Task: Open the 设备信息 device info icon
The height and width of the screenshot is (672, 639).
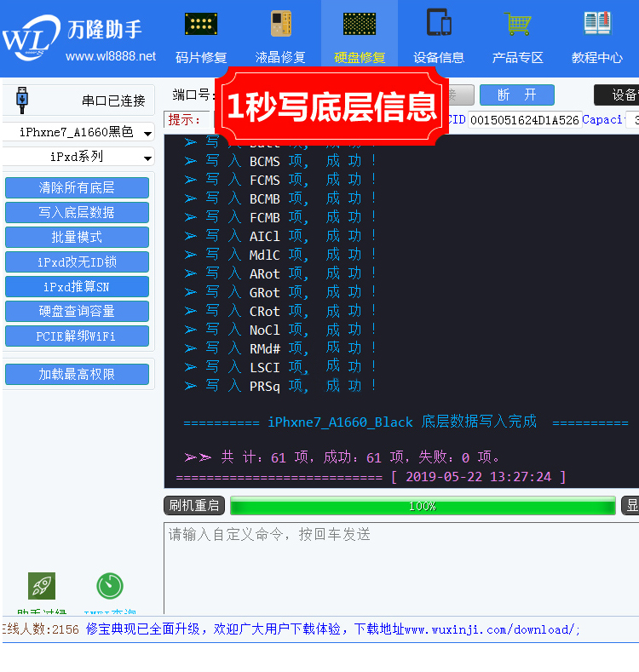Action: (x=439, y=22)
